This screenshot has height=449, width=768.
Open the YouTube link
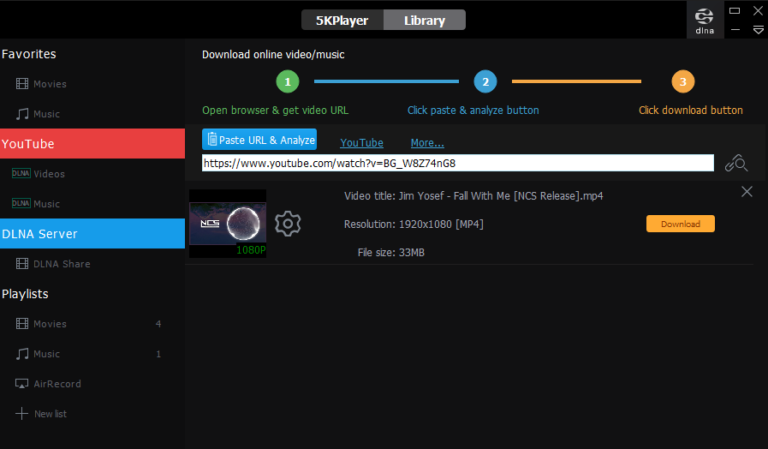361,143
